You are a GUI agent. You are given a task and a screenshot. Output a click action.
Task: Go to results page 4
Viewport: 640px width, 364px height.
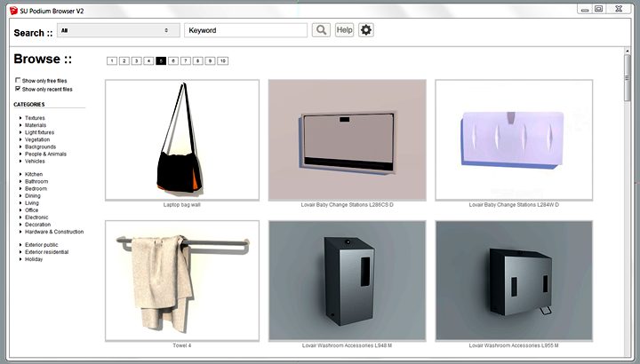coord(148,60)
